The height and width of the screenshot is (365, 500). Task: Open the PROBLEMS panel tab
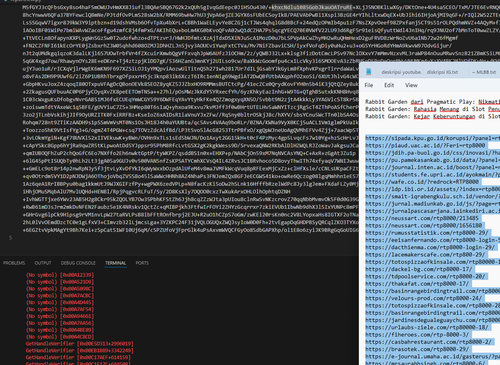pos(14,263)
